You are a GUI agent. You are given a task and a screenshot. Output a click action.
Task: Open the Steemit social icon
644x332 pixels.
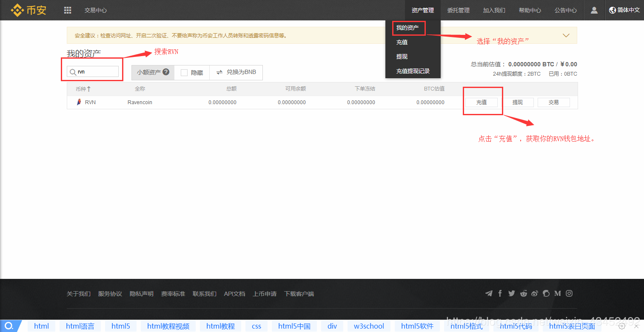point(546,293)
